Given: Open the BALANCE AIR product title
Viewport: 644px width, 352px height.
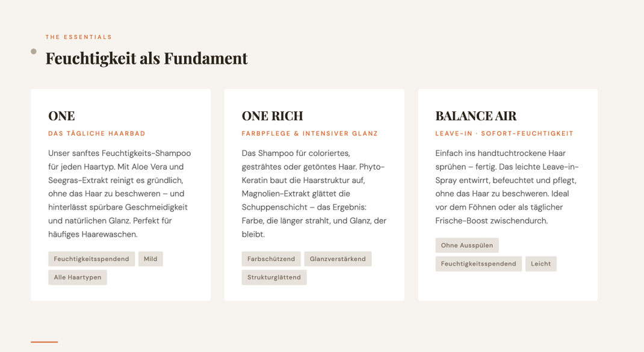Looking at the screenshot, I should [x=476, y=116].
